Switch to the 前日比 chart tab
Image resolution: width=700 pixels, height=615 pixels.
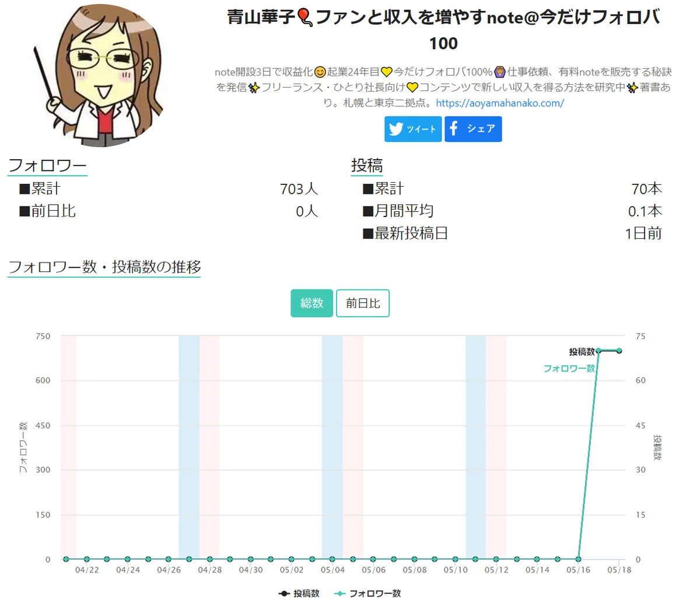pyautogui.click(x=363, y=303)
